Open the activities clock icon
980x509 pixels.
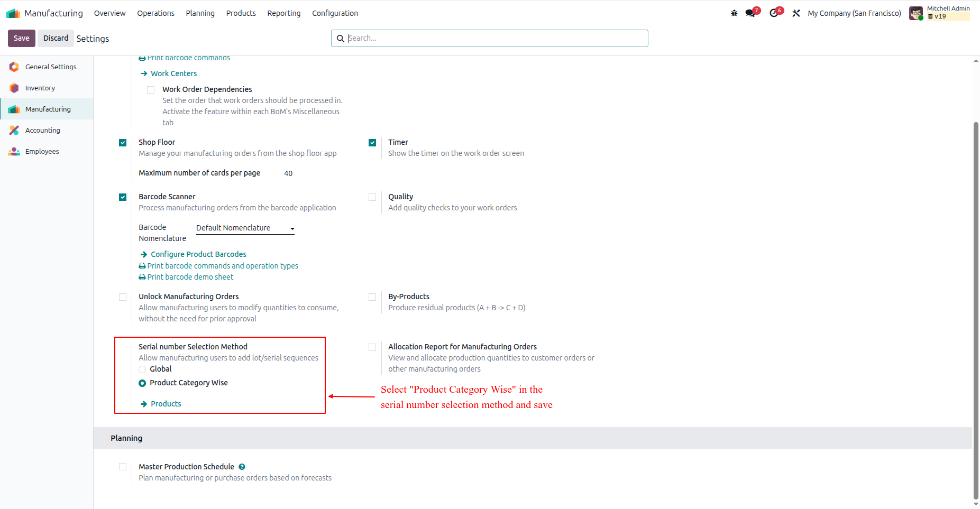(x=774, y=13)
